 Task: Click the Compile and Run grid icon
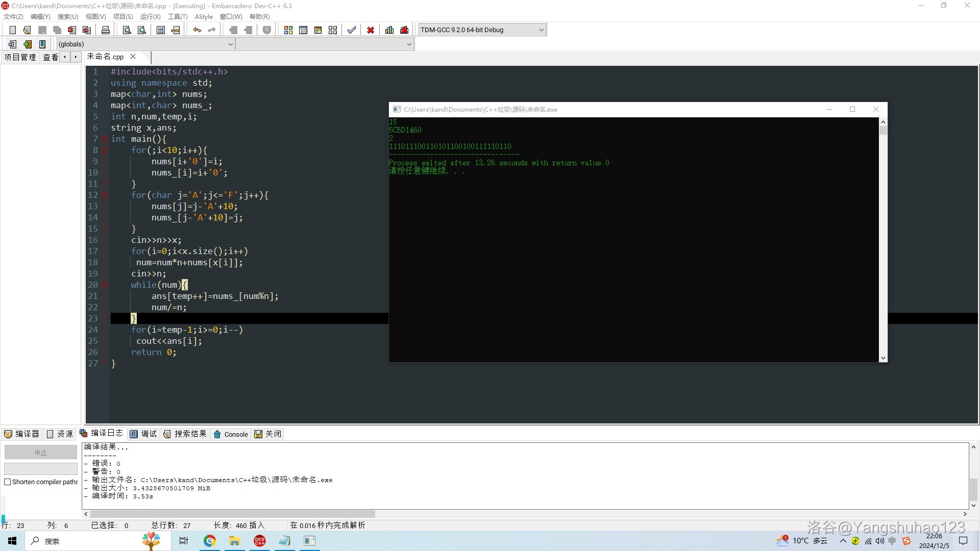(x=318, y=30)
